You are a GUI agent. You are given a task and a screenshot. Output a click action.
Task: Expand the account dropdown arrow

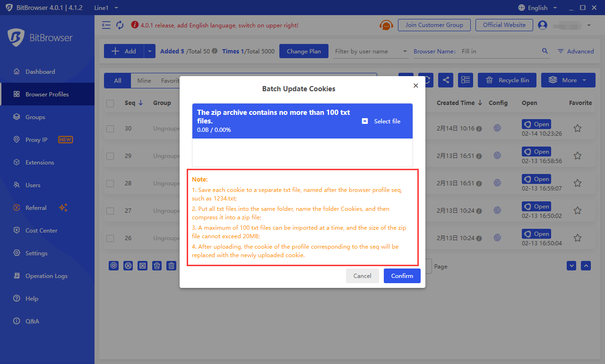[x=589, y=25]
